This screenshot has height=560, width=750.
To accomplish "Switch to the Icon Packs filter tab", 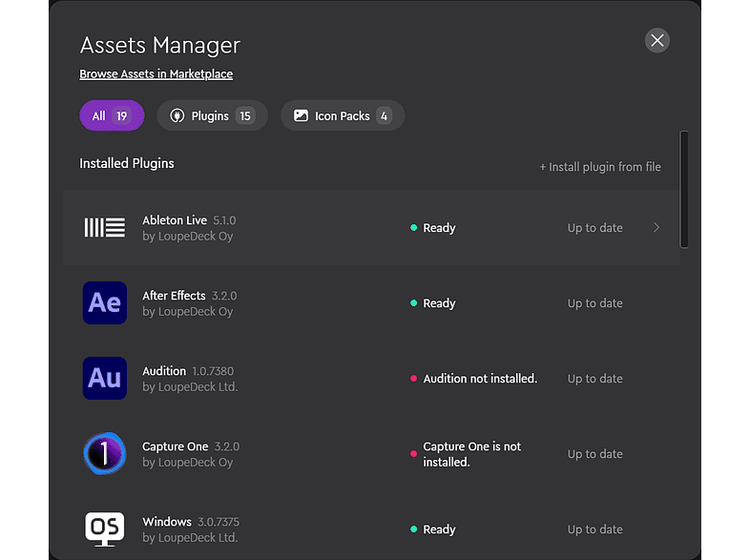I will (343, 116).
